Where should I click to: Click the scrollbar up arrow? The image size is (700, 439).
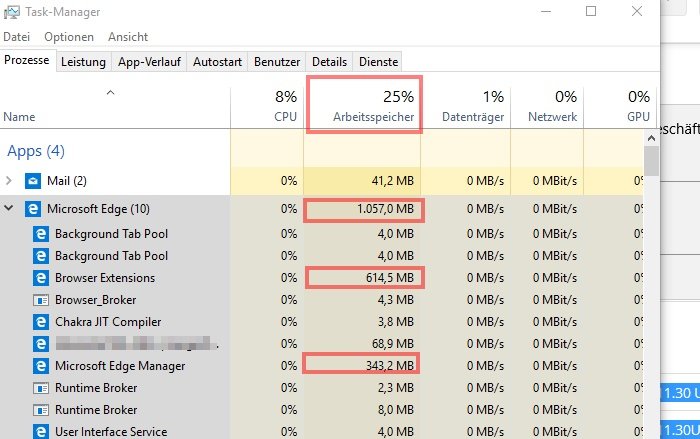[x=651, y=138]
